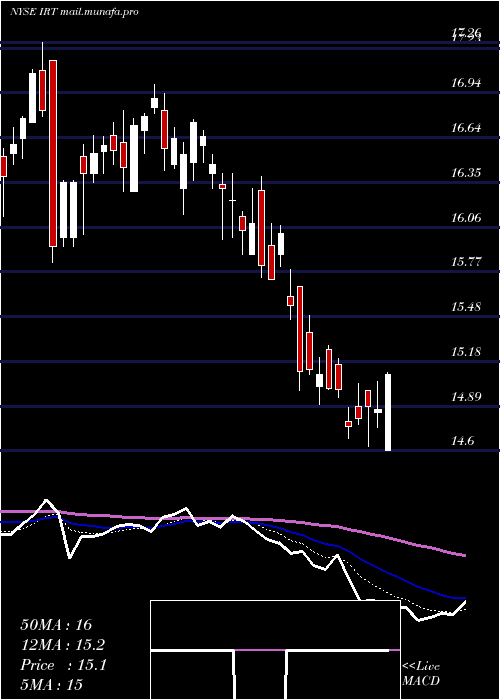Click the 'NYSE IRT mail.munafa.pro' chart title

[74, 12]
